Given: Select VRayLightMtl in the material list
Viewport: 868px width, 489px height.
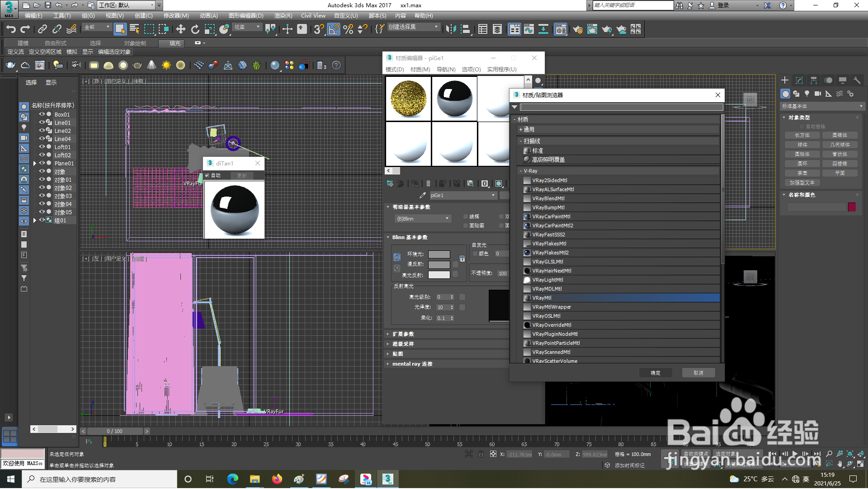Looking at the screenshot, I should (547, 280).
